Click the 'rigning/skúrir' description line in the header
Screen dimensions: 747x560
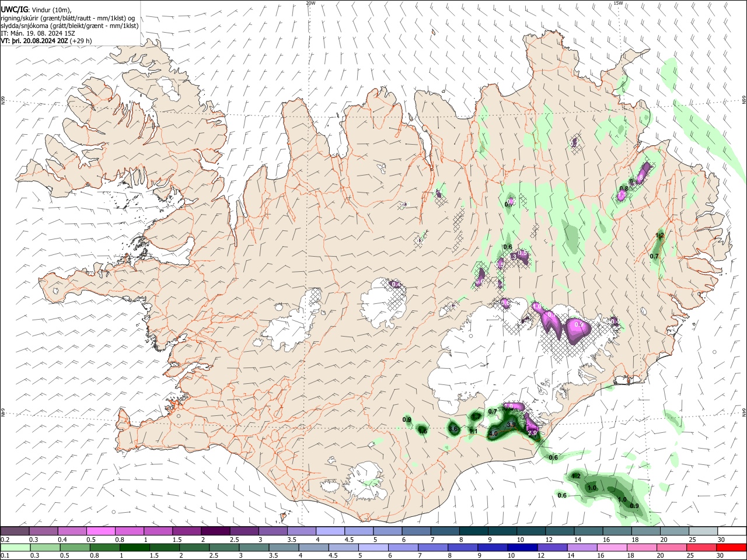coord(68,18)
